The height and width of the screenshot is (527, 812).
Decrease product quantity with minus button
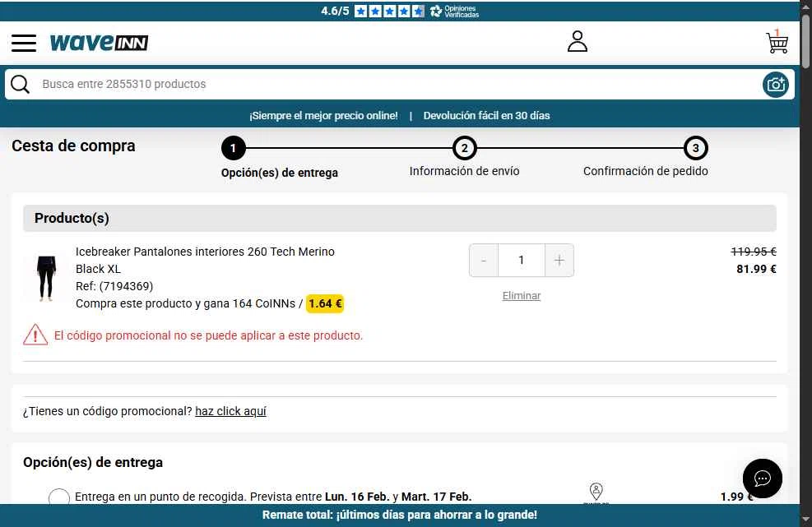[484, 261]
